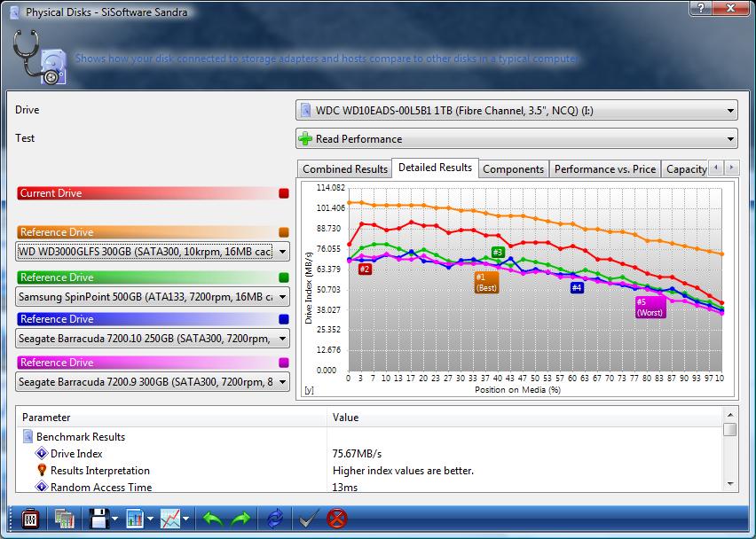Viewport: 756px width, 539px height.
Task: Click the orange Reference Drive color swatch
Action: click(284, 232)
